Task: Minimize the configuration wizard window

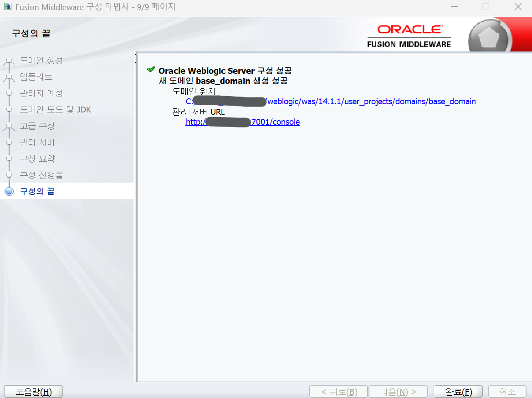Action: [x=454, y=7]
